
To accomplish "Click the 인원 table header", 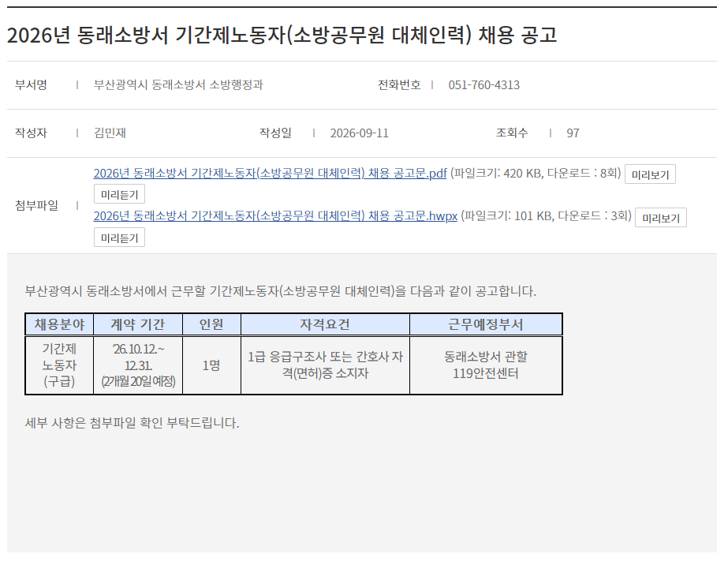I will [x=211, y=324].
